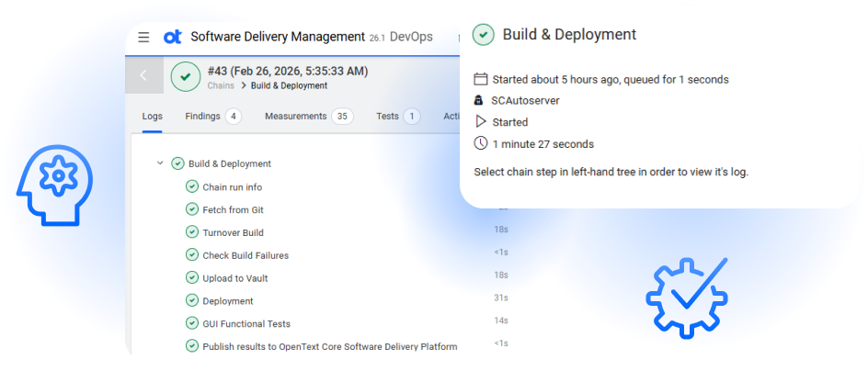This screenshot has height=371, width=868.
Task: Click the 31s duration of Deployment
Action: coord(501,298)
